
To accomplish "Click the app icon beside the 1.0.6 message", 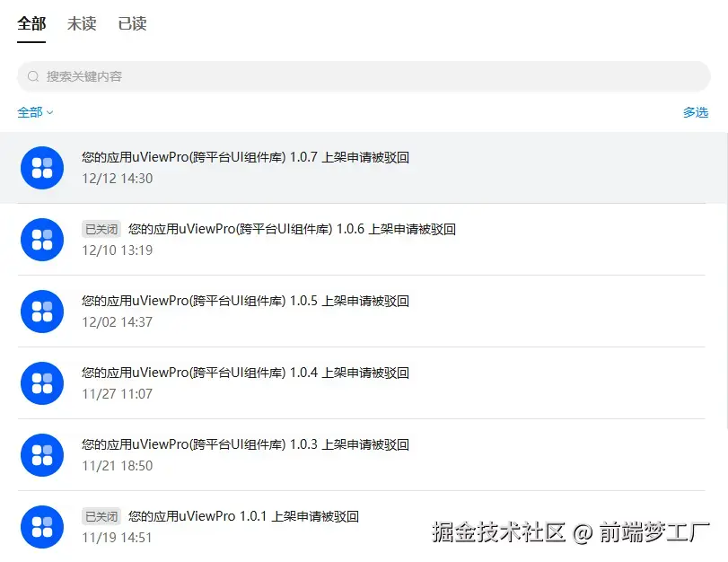I will pyautogui.click(x=42, y=240).
